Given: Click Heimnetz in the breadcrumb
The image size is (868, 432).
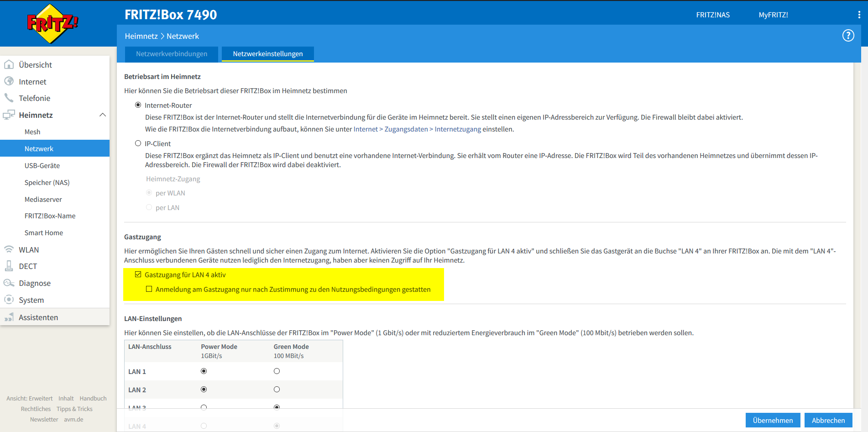Looking at the screenshot, I should click(141, 36).
